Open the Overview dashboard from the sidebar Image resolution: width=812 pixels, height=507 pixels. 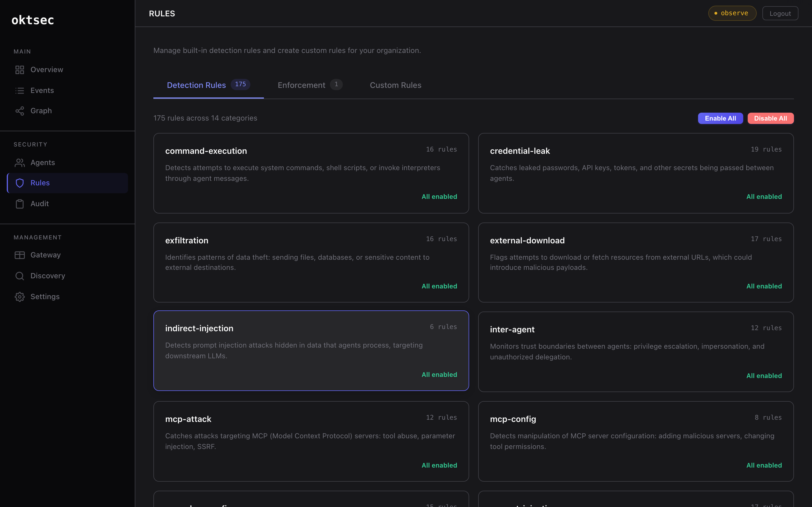19,69
